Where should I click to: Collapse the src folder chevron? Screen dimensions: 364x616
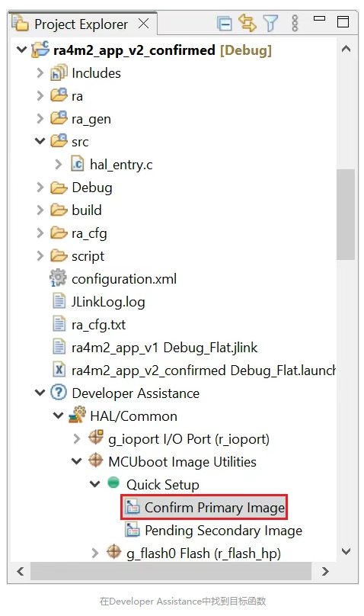coord(40,141)
